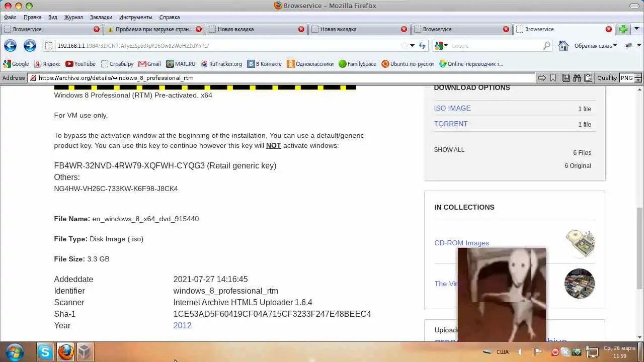Click the Browservice go arrow next to Address
Image resolution: width=644 pixels, height=362 pixels.
click(x=542, y=78)
